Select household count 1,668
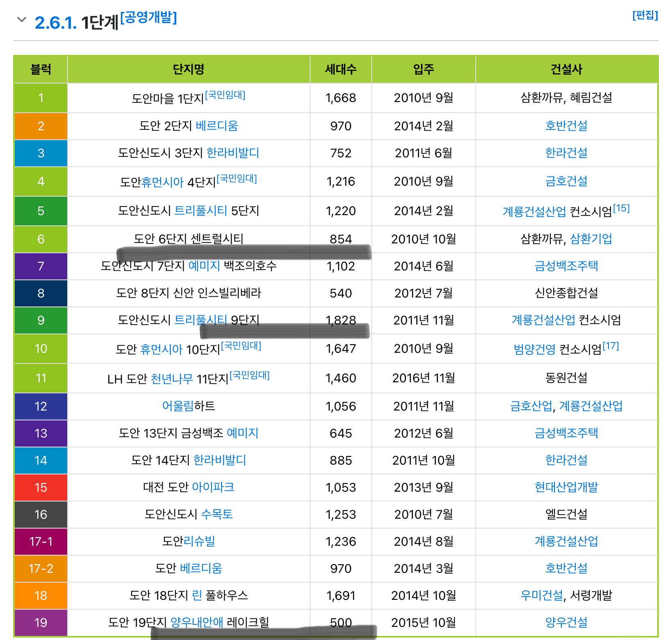This screenshot has height=640, width=672. coord(341,98)
